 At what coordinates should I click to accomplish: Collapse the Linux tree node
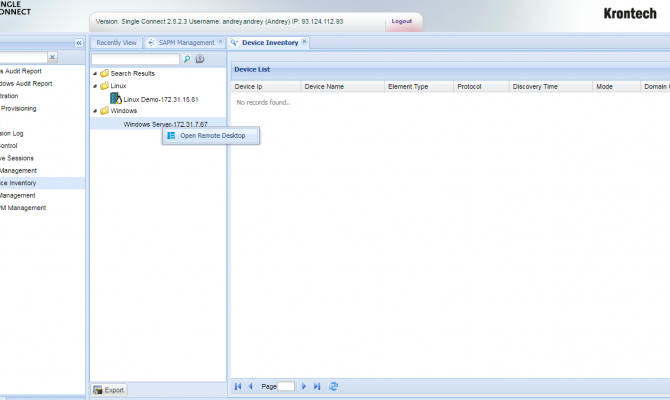(95, 86)
